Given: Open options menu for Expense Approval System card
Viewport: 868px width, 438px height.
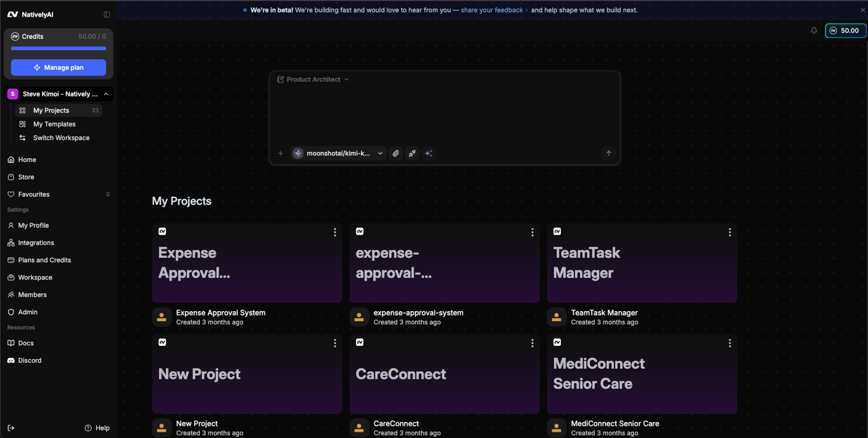Looking at the screenshot, I should coord(335,232).
